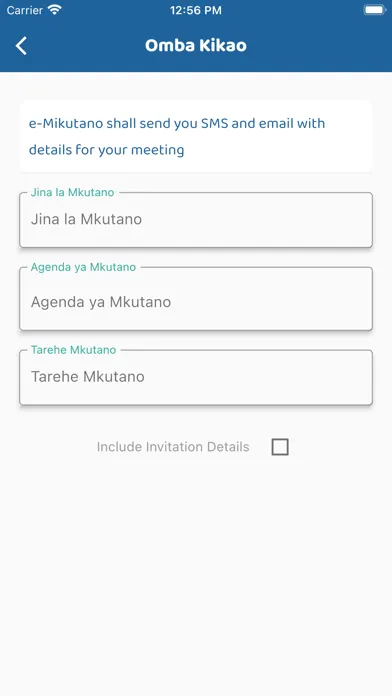Tap the e-Mikutano SMS and email notice

196,136
